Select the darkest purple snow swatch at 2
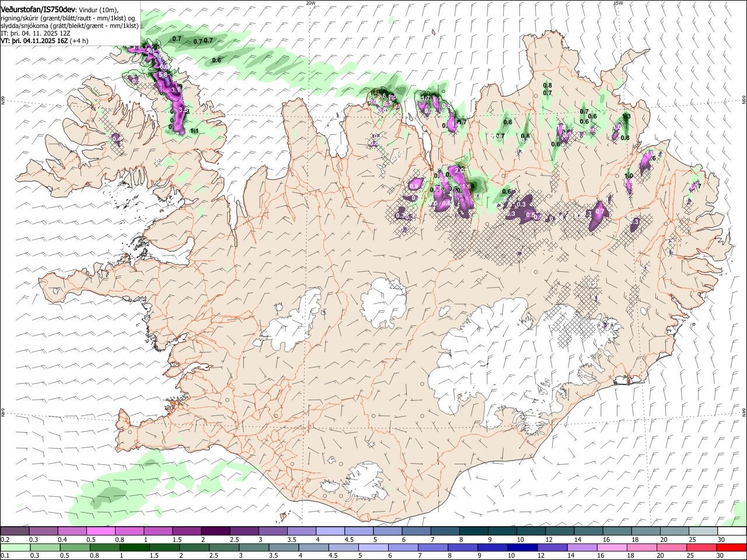The image size is (747, 560). pyautogui.click(x=215, y=531)
